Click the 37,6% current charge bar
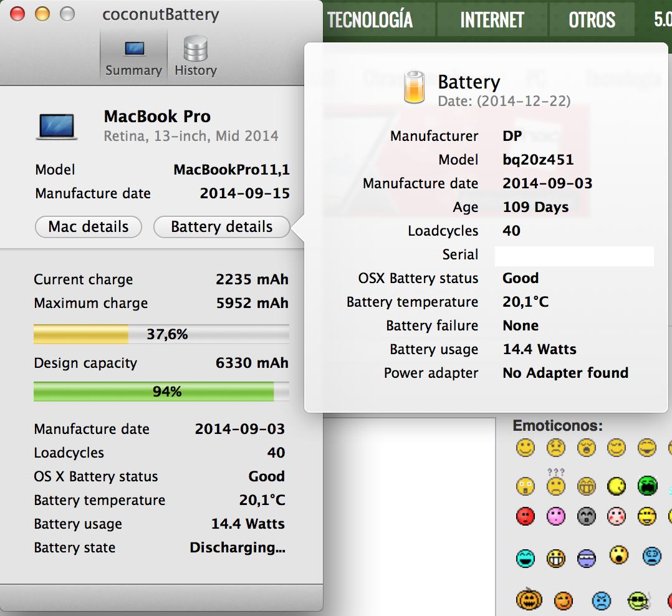This screenshot has width=672, height=616. pos(161,334)
